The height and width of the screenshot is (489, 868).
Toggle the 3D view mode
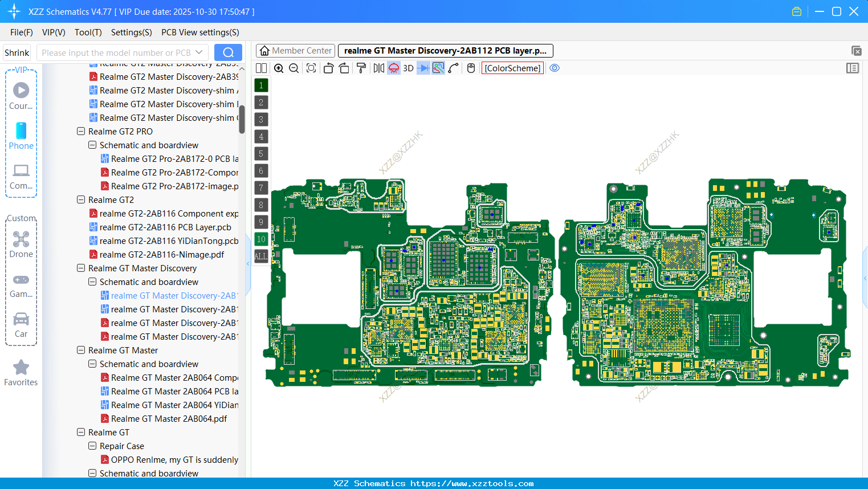pyautogui.click(x=408, y=68)
